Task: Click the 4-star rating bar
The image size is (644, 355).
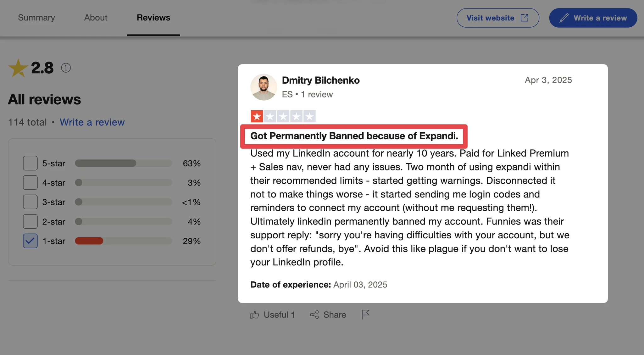Action: [124, 183]
